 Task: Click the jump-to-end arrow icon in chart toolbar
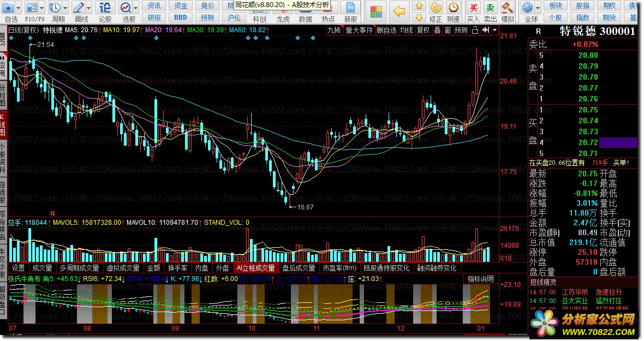point(486,30)
